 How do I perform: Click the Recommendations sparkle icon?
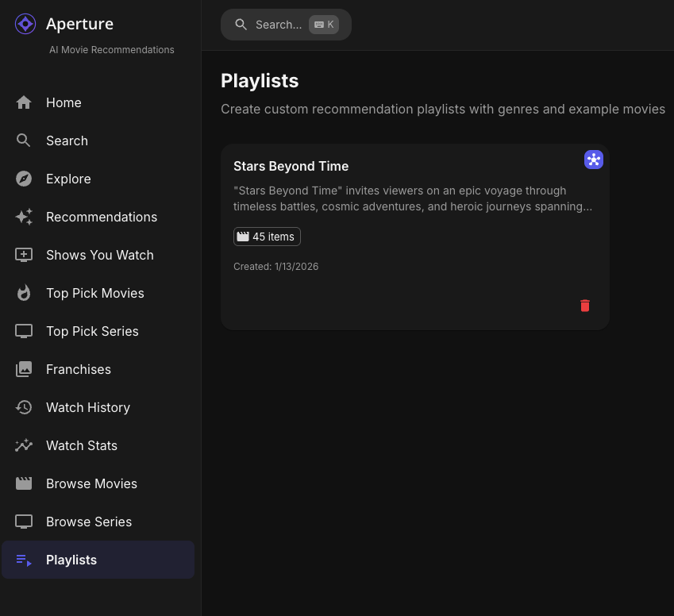coord(24,217)
